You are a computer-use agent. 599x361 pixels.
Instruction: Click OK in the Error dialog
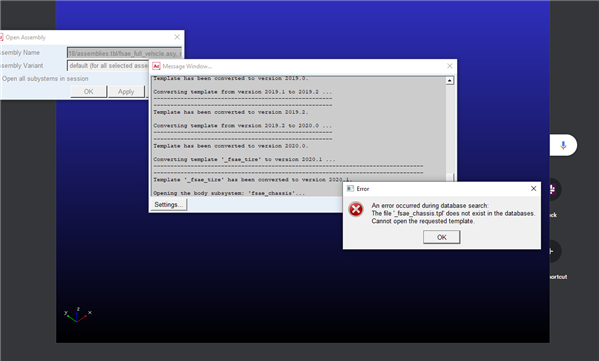coord(441,237)
